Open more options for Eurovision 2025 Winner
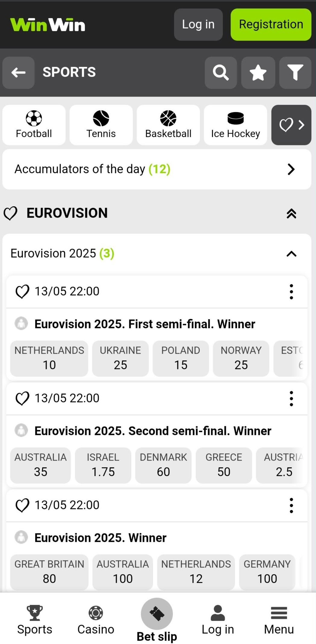Screen dimensions: 316x644 pos(291,505)
